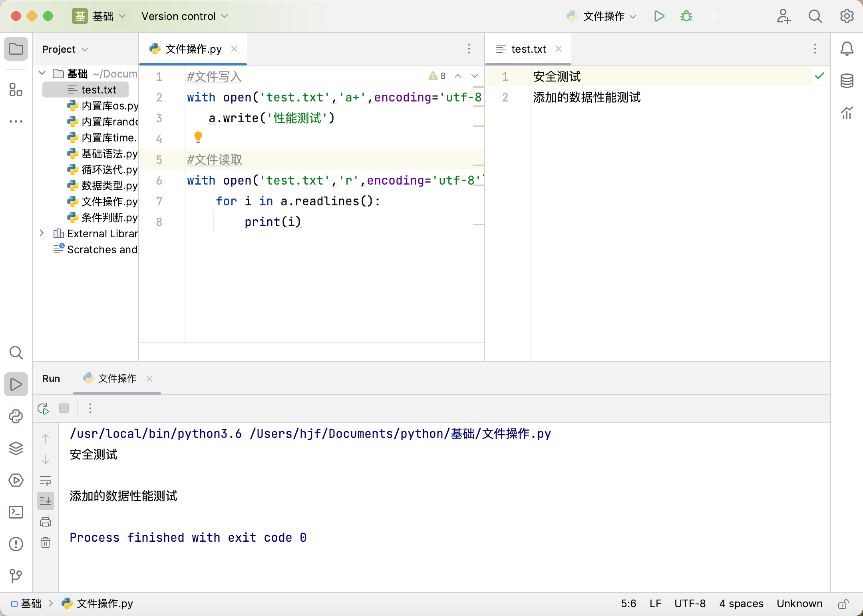Image resolution: width=863 pixels, height=616 pixels.
Task: Open Search Everywhere magnifier in title bar
Action: pos(815,16)
